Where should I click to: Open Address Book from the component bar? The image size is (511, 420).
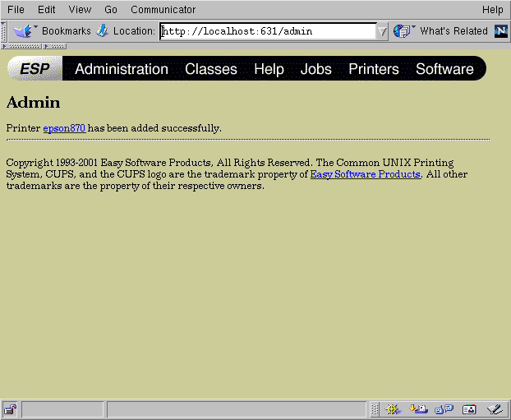click(x=469, y=409)
